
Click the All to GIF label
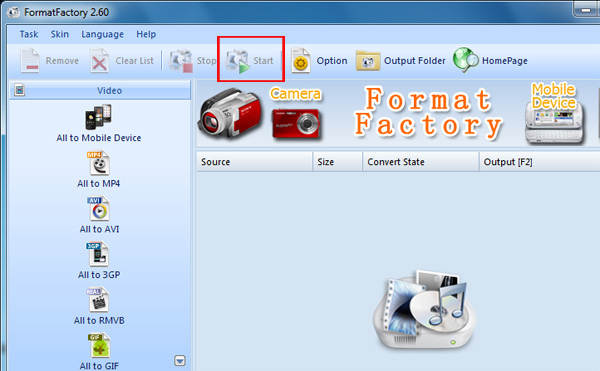(x=99, y=366)
